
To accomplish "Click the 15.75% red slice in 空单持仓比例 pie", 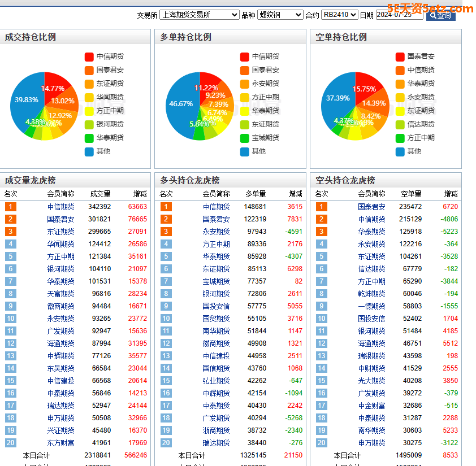I will point(364,89).
